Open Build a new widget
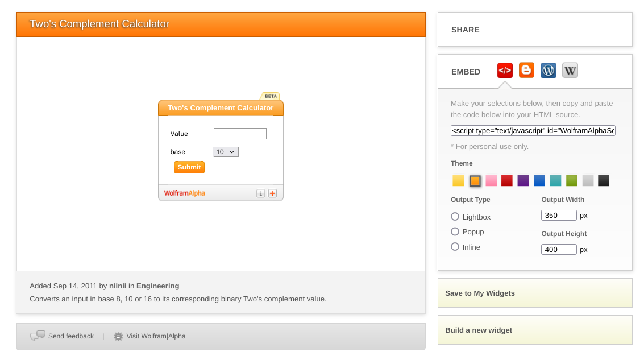644x364 pixels. (x=534, y=330)
